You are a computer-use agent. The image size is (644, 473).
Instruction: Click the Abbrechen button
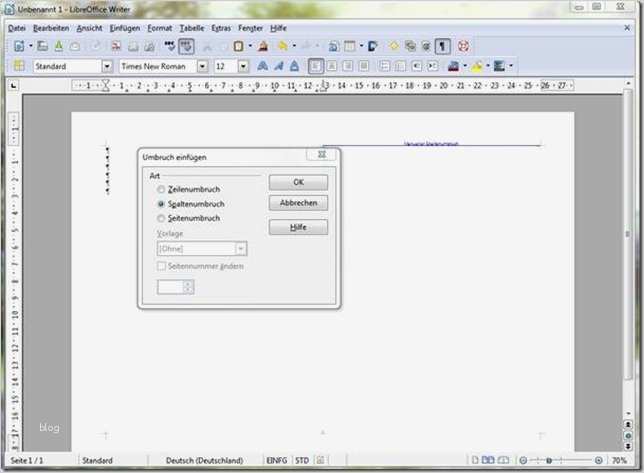pos(298,203)
